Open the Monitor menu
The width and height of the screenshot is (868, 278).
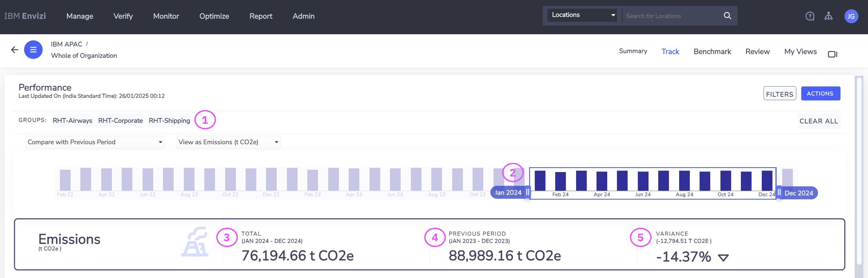166,16
